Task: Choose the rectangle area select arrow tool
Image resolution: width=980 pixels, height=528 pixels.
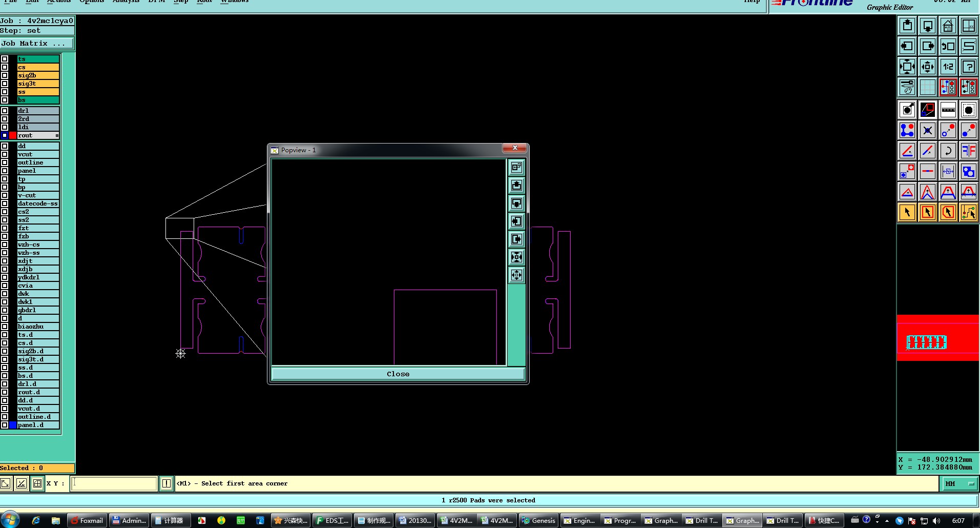Action: 928,212
